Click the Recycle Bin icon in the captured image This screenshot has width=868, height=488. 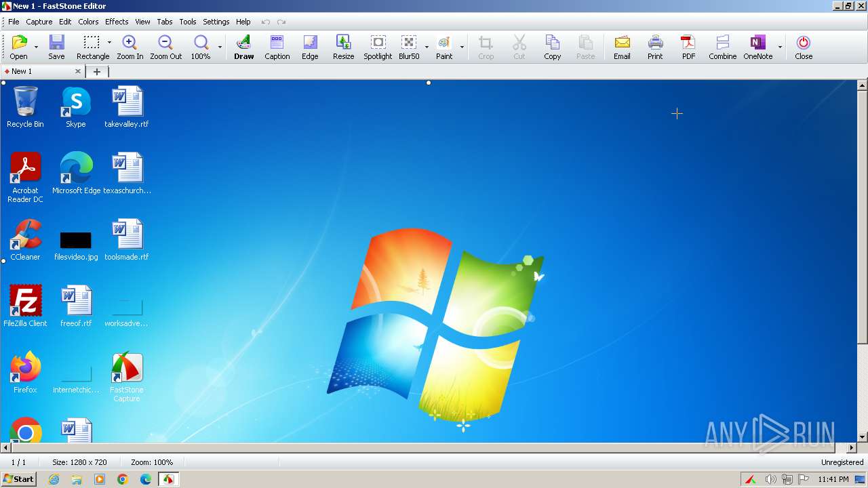(25, 107)
